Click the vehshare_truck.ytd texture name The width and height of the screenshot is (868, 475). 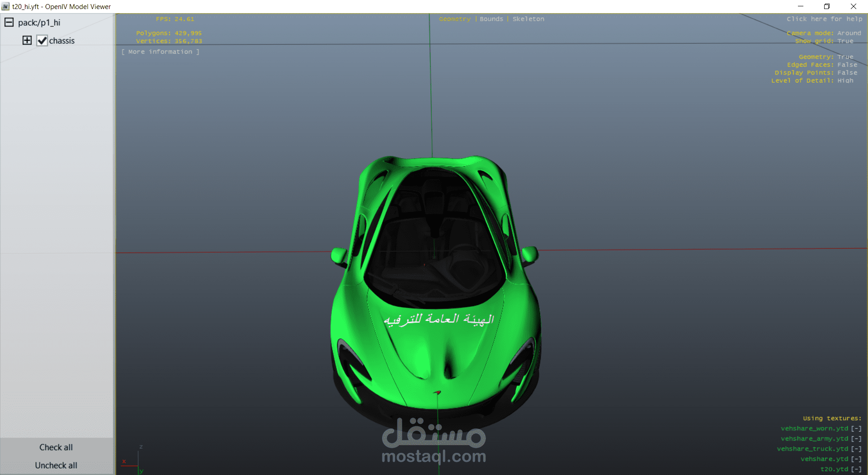(812, 449)
